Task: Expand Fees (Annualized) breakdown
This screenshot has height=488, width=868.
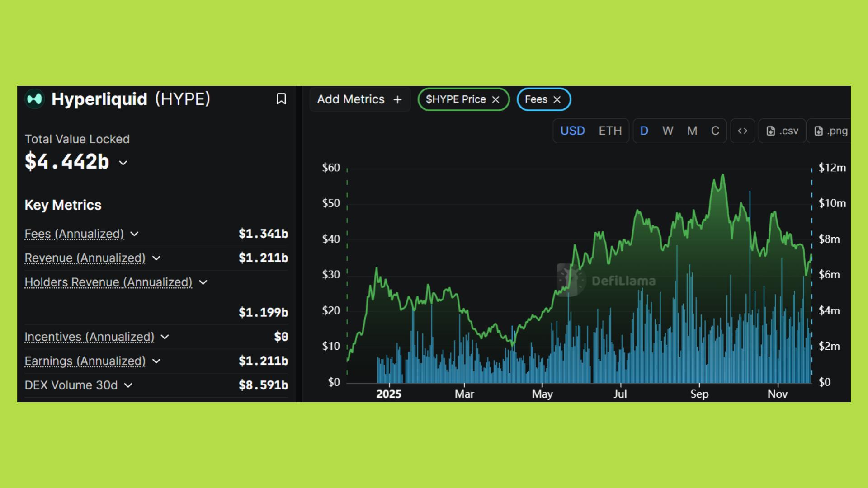Action: click(x=134, y=234)
